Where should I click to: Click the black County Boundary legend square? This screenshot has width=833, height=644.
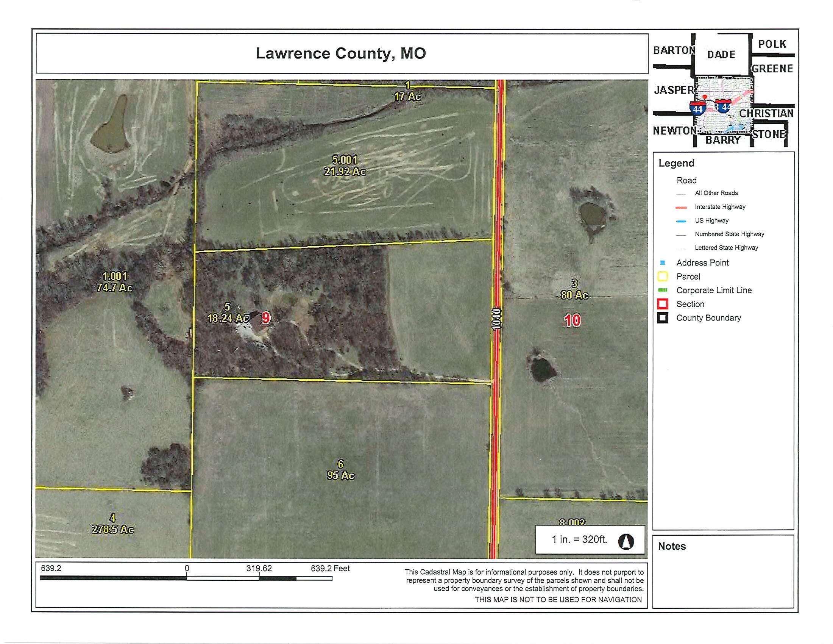663,318
